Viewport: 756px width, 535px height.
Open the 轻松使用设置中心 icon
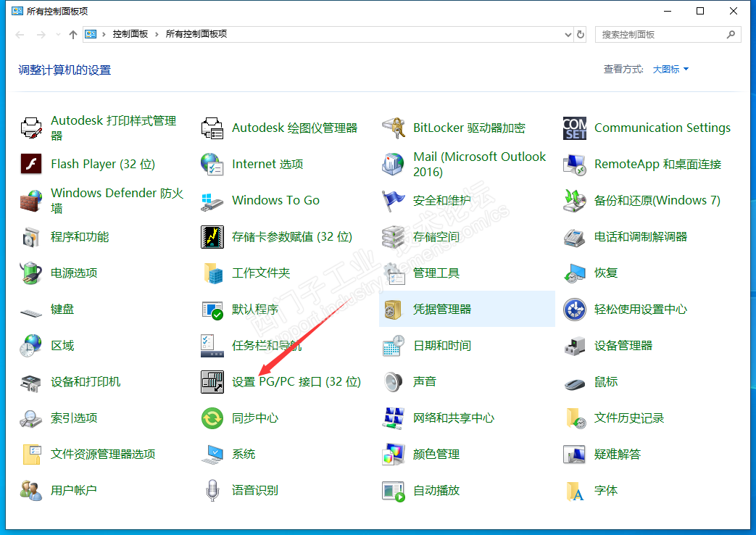(x=575, y=310)
